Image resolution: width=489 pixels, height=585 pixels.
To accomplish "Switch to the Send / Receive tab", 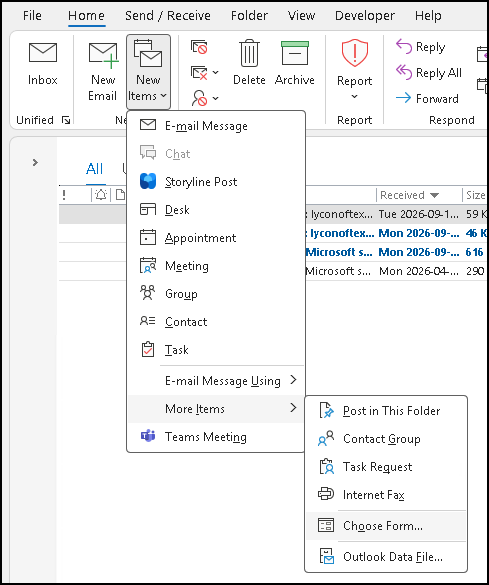I will tap(167, 16).
